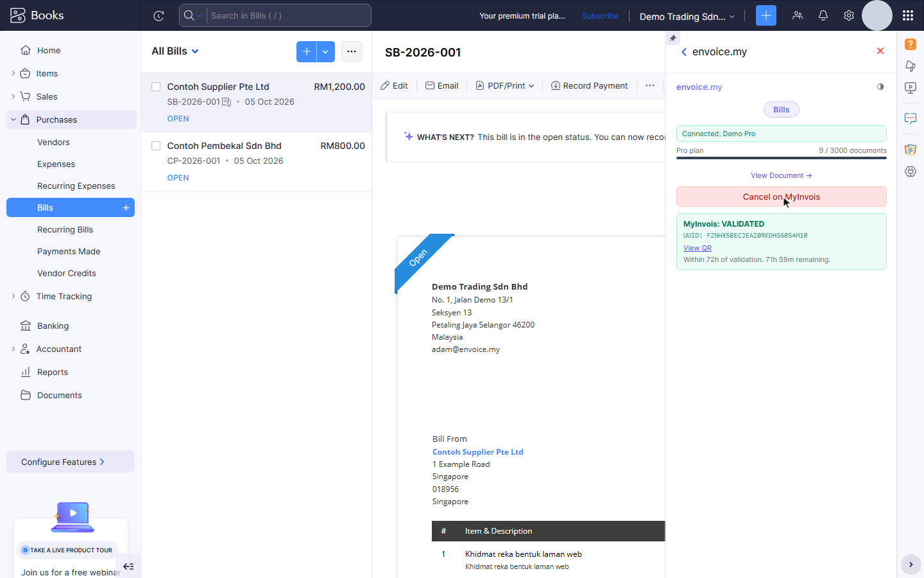The height and width of the screenshot is (578, 924).
Task: Select the Contoh Supplier Pte Ltd bill checkbox
Action: (x=156, y=87)
